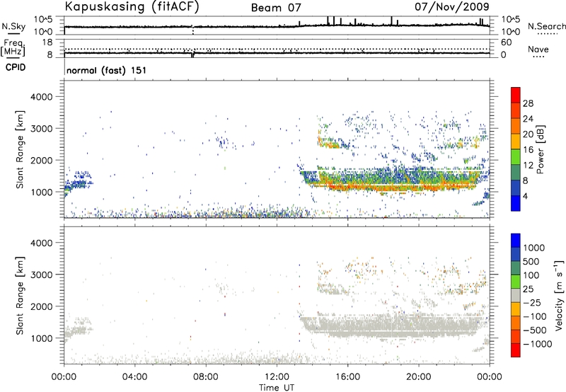Click the date '07/Nov/2009'

click(x=452, y=6)
